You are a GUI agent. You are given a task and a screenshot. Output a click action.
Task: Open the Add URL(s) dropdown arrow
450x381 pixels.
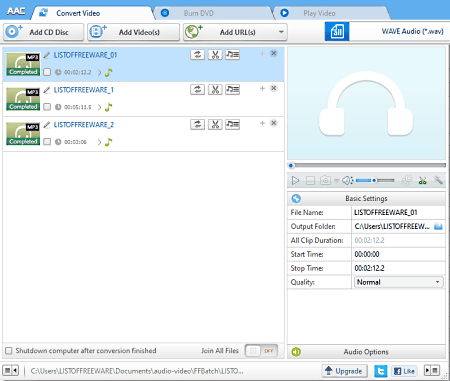coord(281,32)
